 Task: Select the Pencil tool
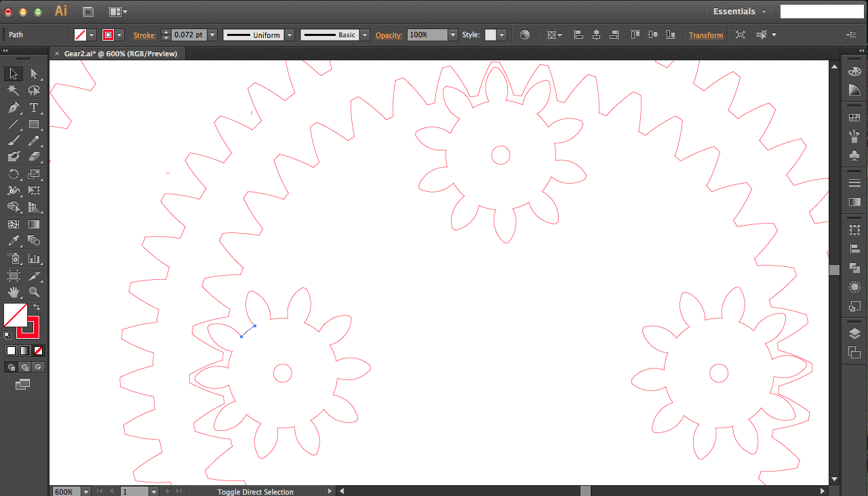[34, 141]
